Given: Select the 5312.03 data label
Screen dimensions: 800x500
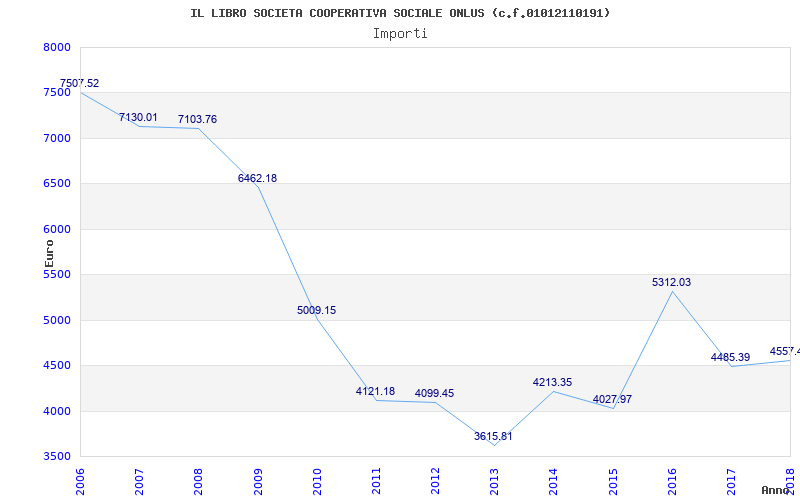Looking at the screenshot, I should coord(671,282).
